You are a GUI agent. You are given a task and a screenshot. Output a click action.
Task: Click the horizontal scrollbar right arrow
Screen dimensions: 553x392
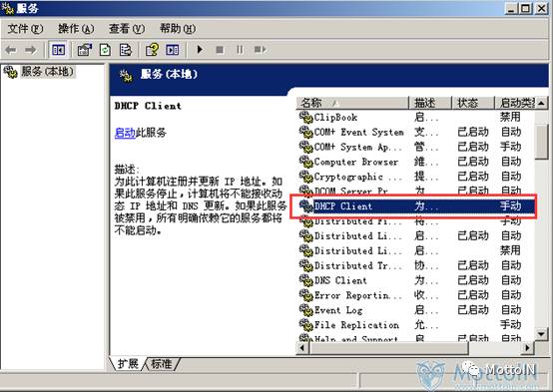(x=528, y=348)
